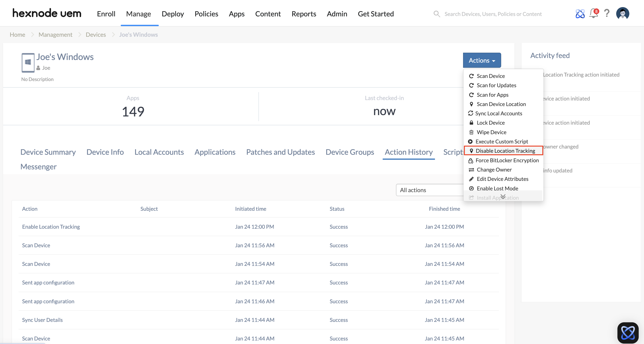
Task: Select Change Owner menu entry
Action: [x=494, y=170]
